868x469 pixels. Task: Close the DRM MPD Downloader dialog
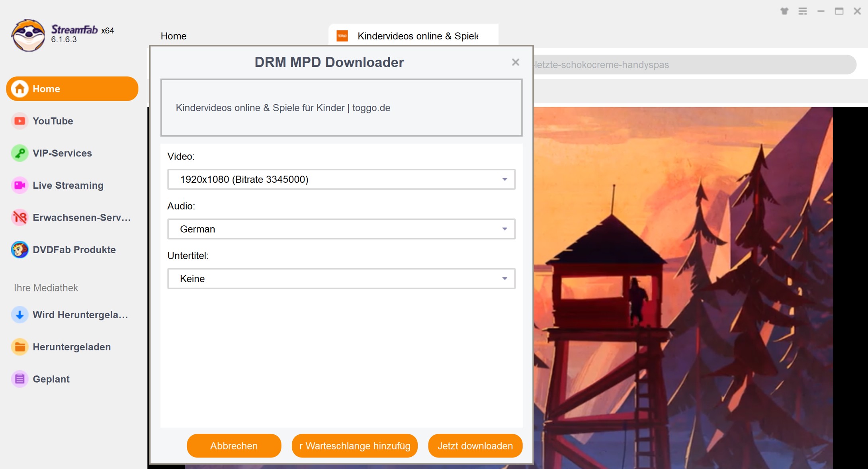click(x=516, y=62)
